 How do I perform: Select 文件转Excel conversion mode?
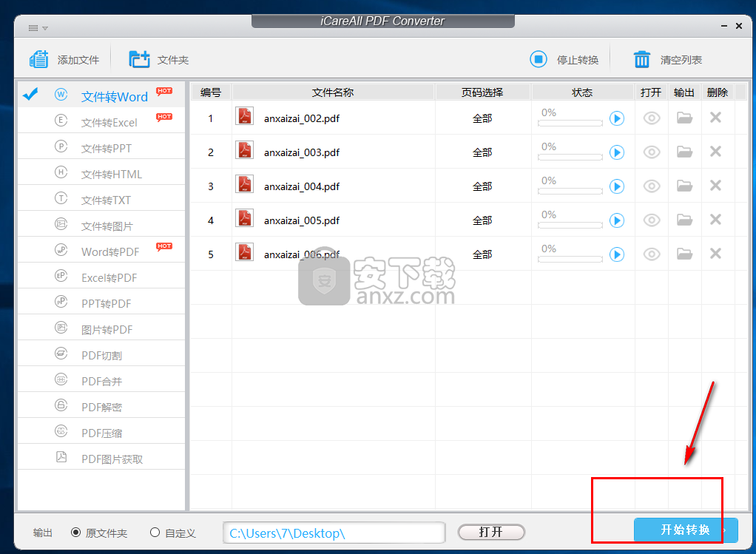[x=101, y=121]
